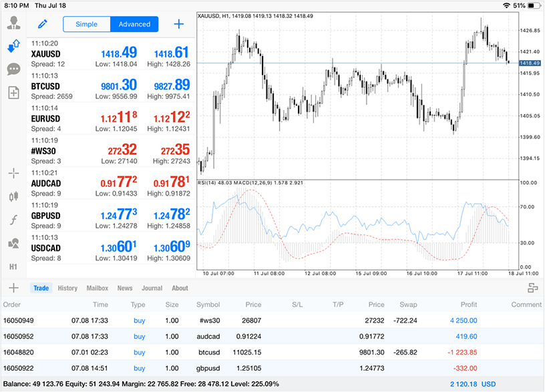Image resolution: width=545 pixels, height=392 pixels.
Task: Click the btcusd symbol cell
Action: (209, 353)
